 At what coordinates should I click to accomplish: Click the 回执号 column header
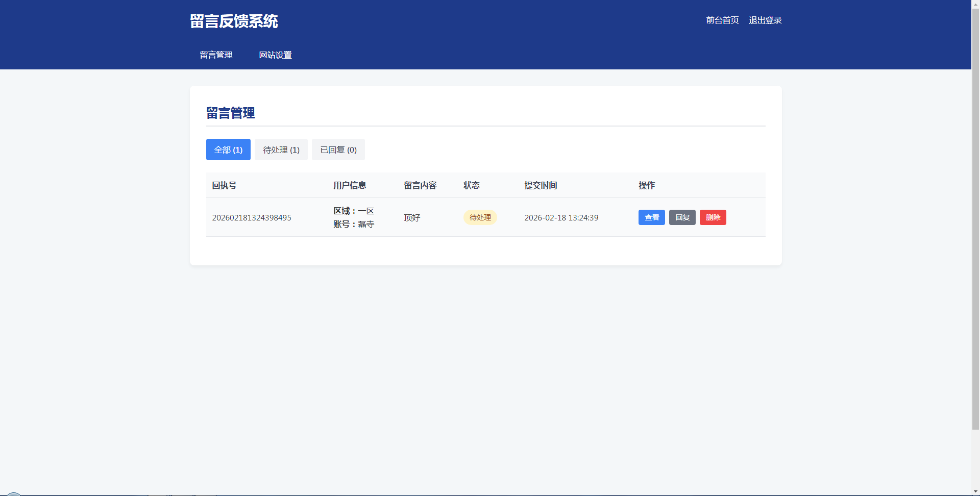click(x=224, y=186)
